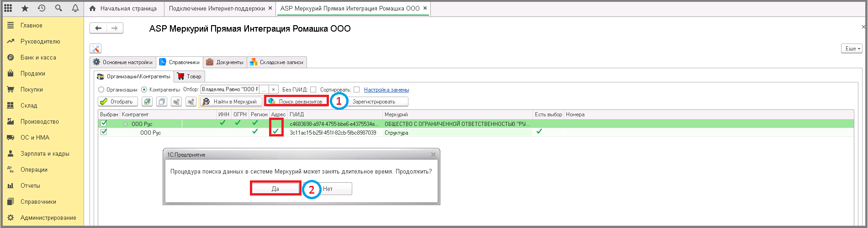Toggle Выбран checkbox in first ООО Рус row
The height and width of the screenshot is (228, 868).
pos(104,123)
